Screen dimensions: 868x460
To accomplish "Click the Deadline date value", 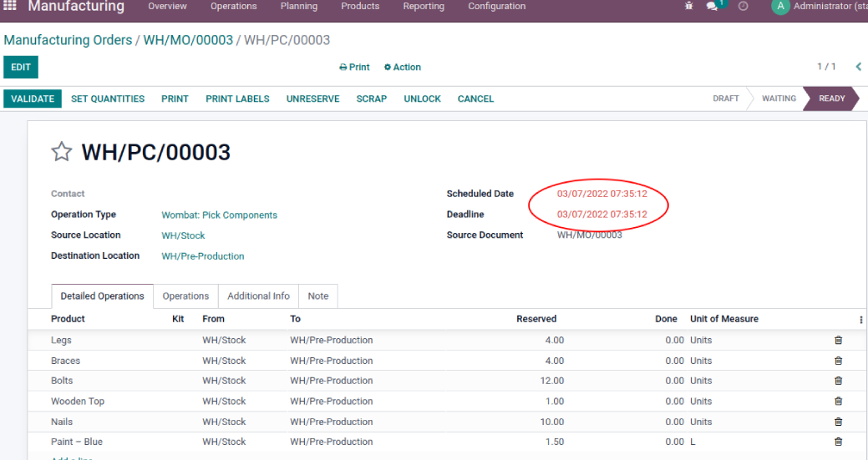I will click(602, 215).
